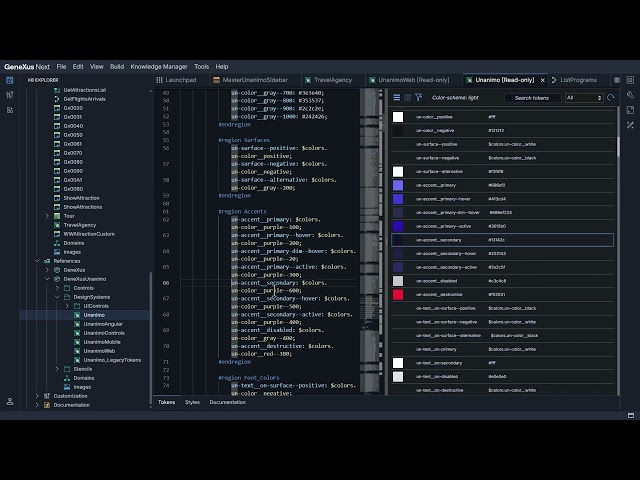Click the UnanimoAngular design system icon

77,324
